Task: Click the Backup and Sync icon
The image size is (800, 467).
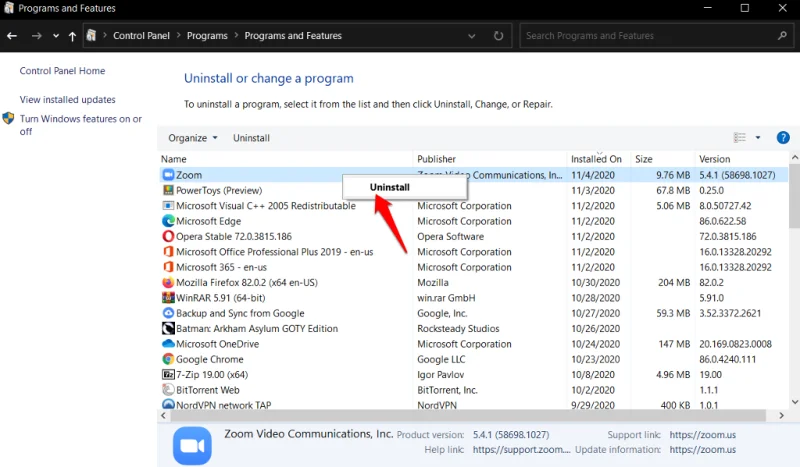Action: (168, 312)
